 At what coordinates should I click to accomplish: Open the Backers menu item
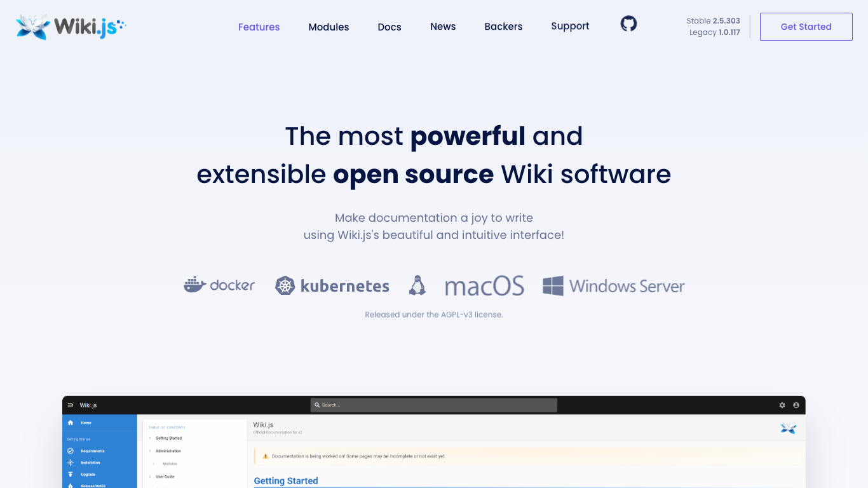[x=503, y=26]
